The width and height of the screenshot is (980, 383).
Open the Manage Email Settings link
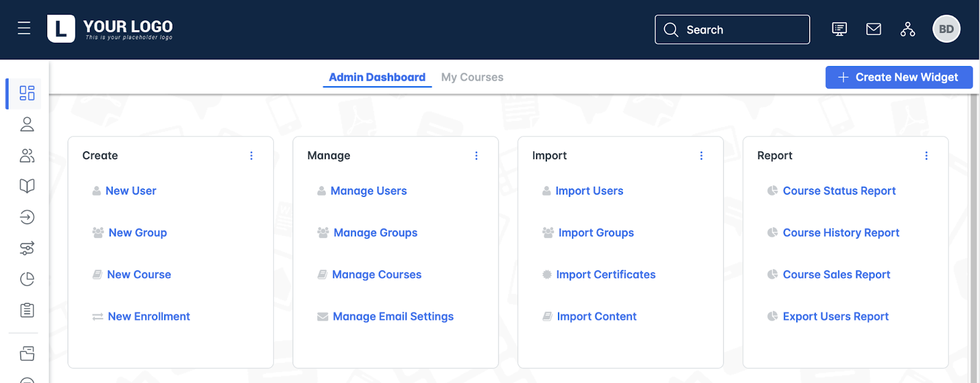click(393, 316)
